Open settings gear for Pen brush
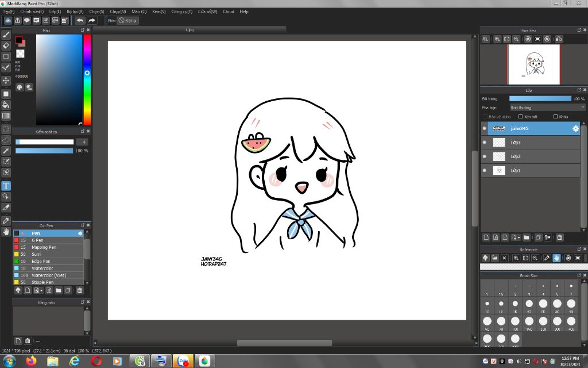This screenshot has width=588, height=368. (x=80, y=233)
